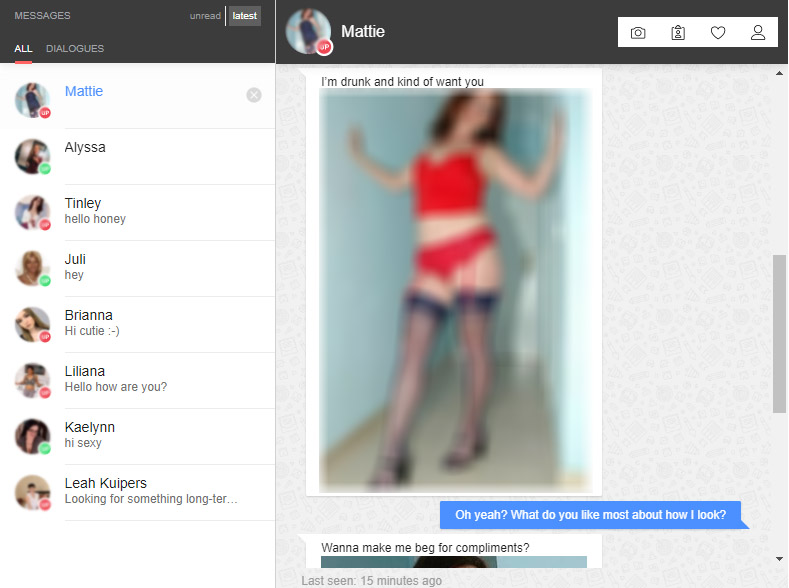Image resolution: width=789 pixels, height=588 pixels.
Task: Click Alyssa's avatar in message list
Action: (33, 156)
